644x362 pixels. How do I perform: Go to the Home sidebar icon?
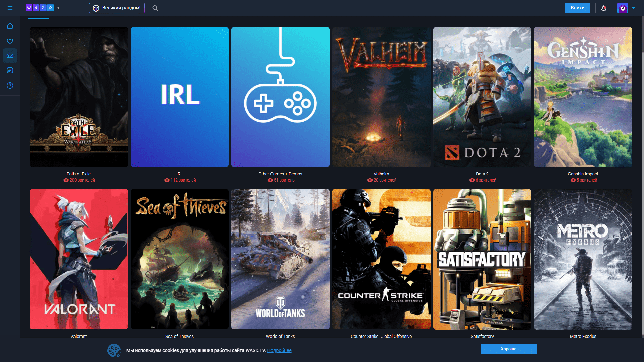(x=10, y=26)
